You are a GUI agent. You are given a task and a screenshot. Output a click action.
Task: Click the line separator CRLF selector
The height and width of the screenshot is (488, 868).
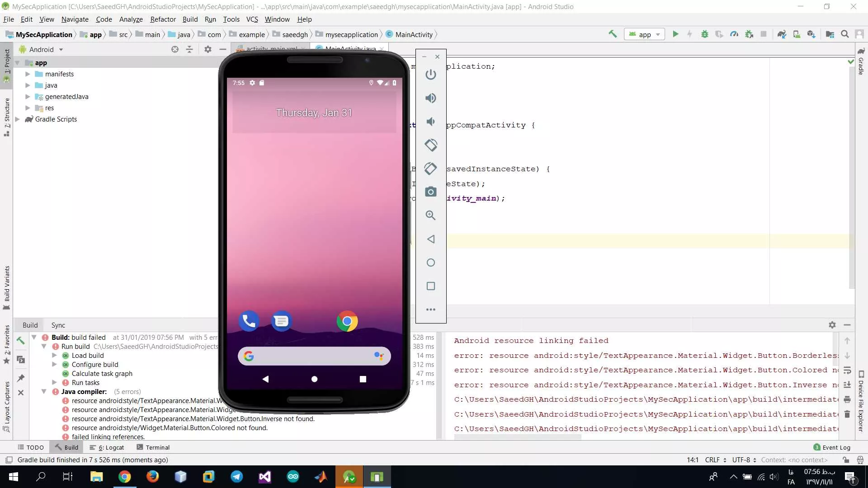716,460
